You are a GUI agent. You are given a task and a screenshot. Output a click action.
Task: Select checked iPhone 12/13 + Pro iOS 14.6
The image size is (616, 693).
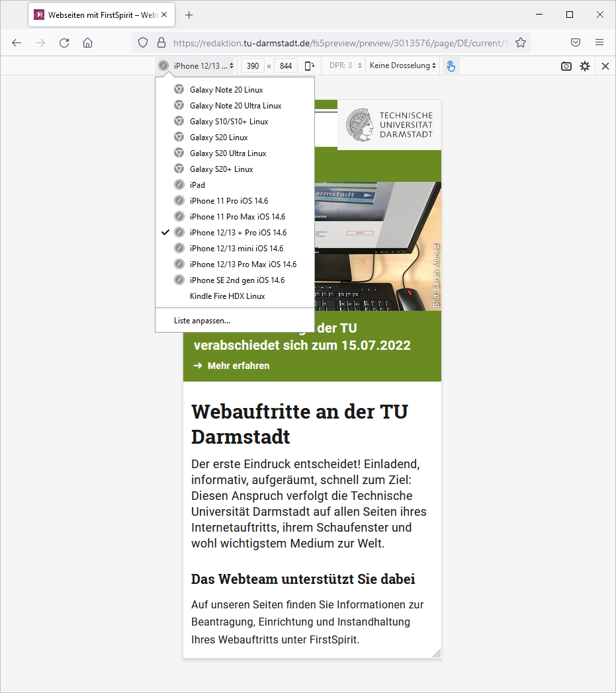235,233
